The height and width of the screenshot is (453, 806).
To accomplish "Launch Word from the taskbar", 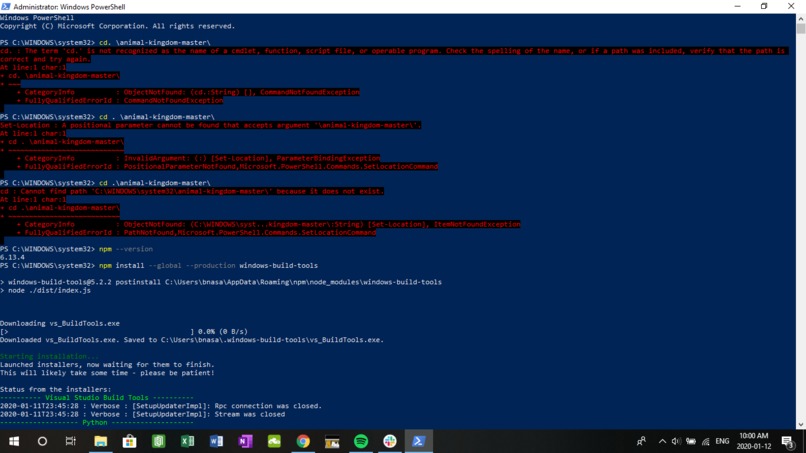I will (216, 441).
